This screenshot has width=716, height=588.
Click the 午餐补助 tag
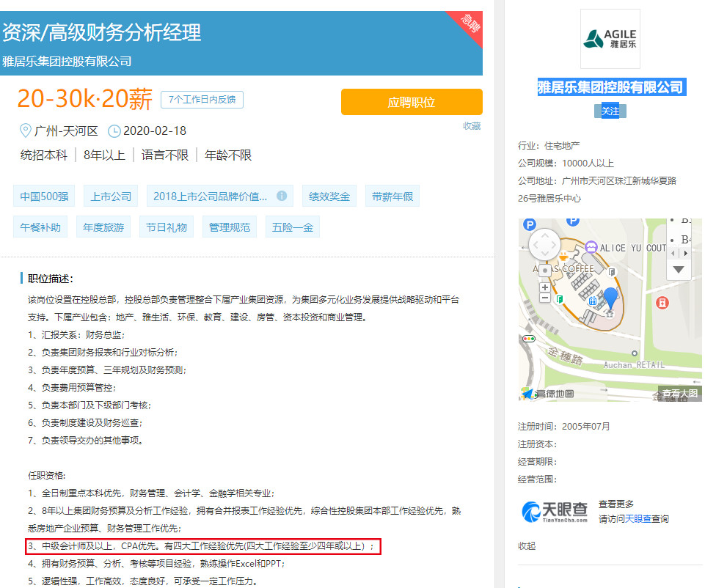[40, 227]
